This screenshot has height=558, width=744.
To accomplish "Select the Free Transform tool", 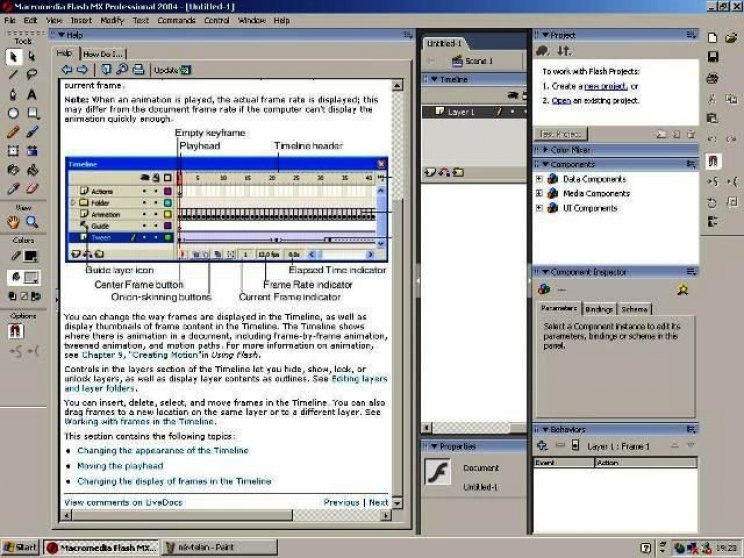I will coord(13,151).
